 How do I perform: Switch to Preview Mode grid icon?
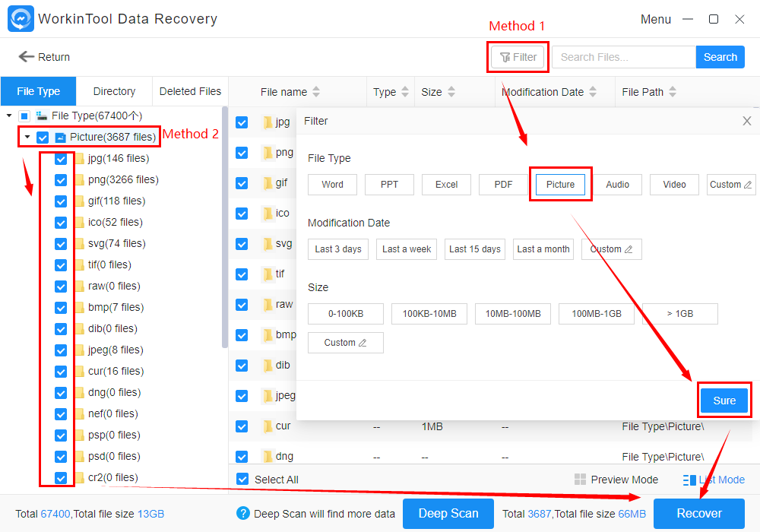tap(580, 480)
